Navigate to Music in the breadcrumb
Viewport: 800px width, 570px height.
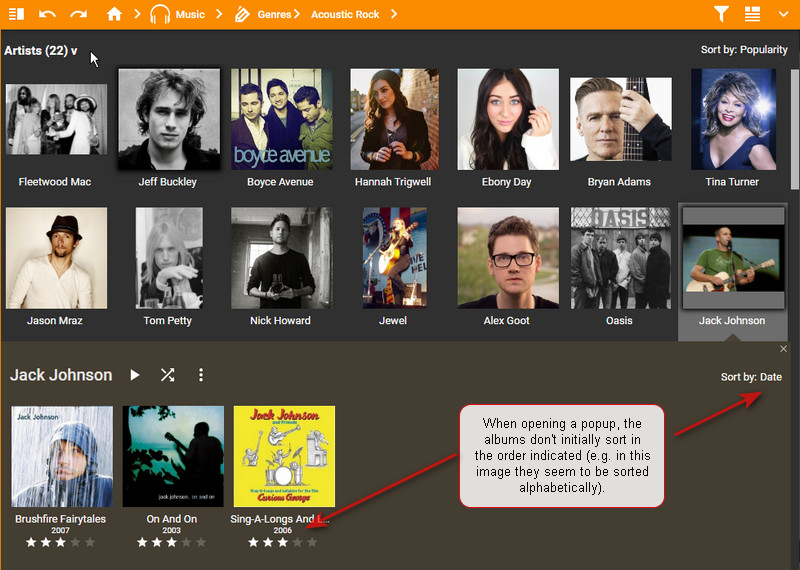[x=189, y=14]
